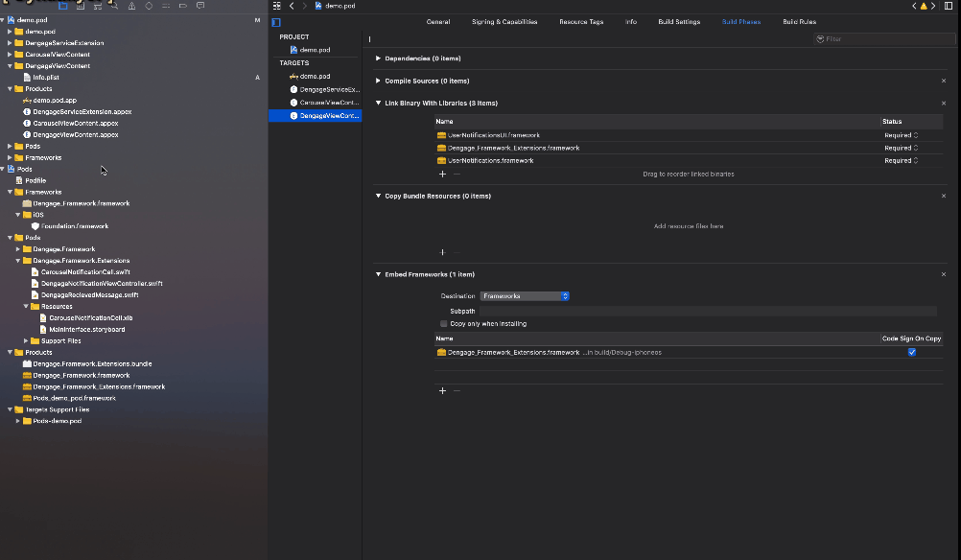Open the Breakpoint navigator icon
Screen dimensions: 961x560
click(x=182, y=6)
